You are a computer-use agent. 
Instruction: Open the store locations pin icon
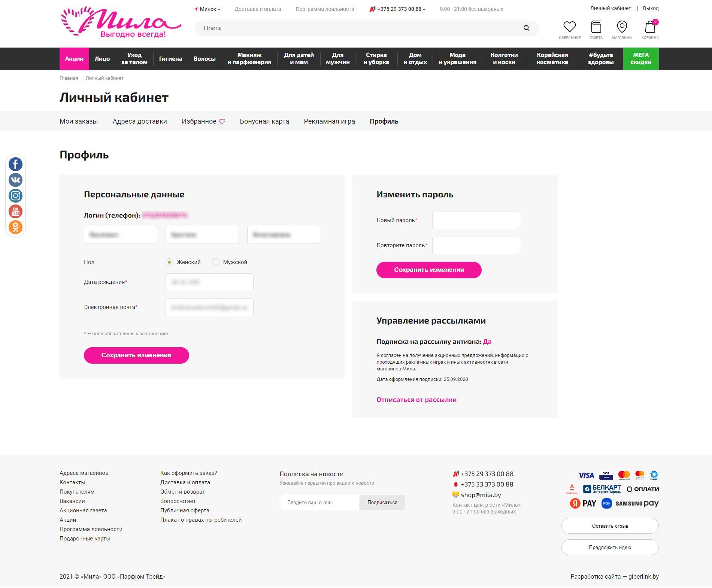(622, 27)
